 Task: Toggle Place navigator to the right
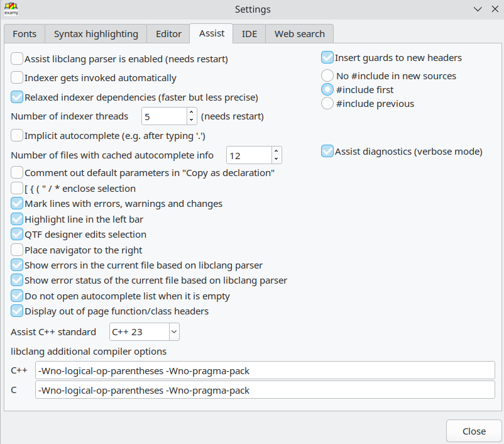(18, 250)
